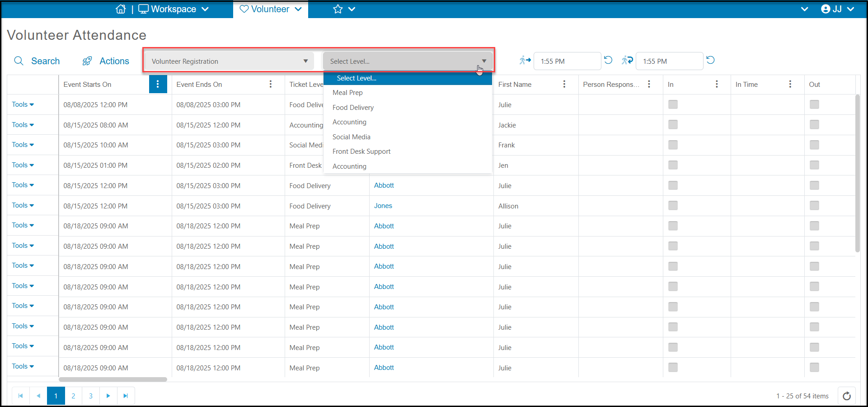Screen dimensions: 868x407
Task: Reset the check-in time field
Action: (x=608, y=60)
